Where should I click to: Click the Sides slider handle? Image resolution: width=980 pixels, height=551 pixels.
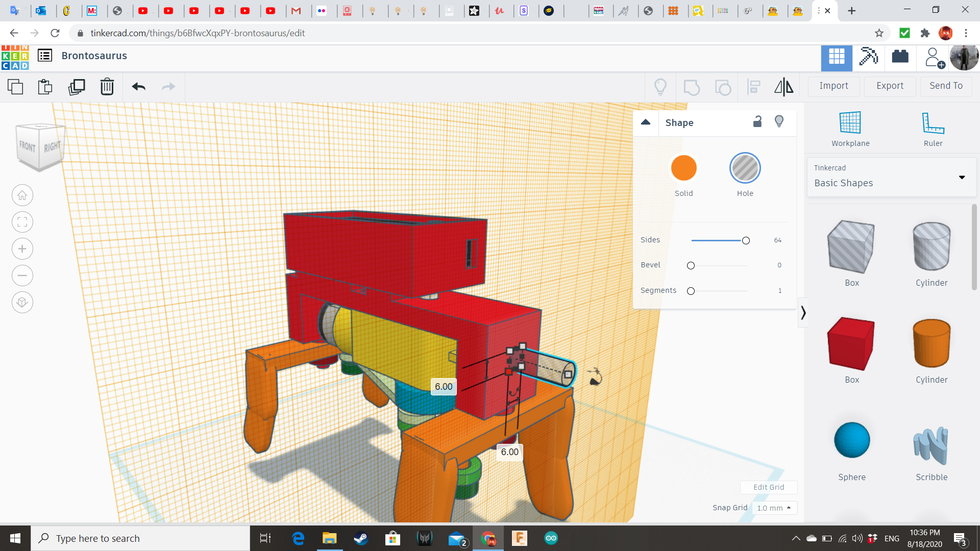[746, 240]
